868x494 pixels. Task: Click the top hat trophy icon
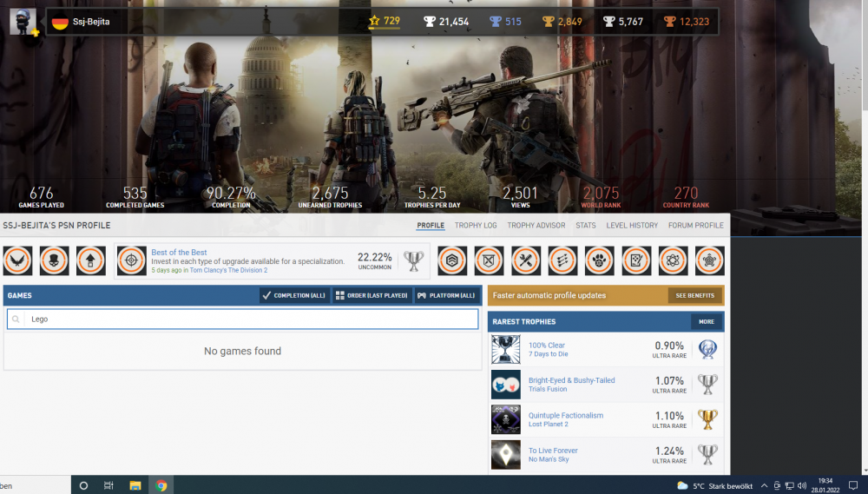click(54, 260)
